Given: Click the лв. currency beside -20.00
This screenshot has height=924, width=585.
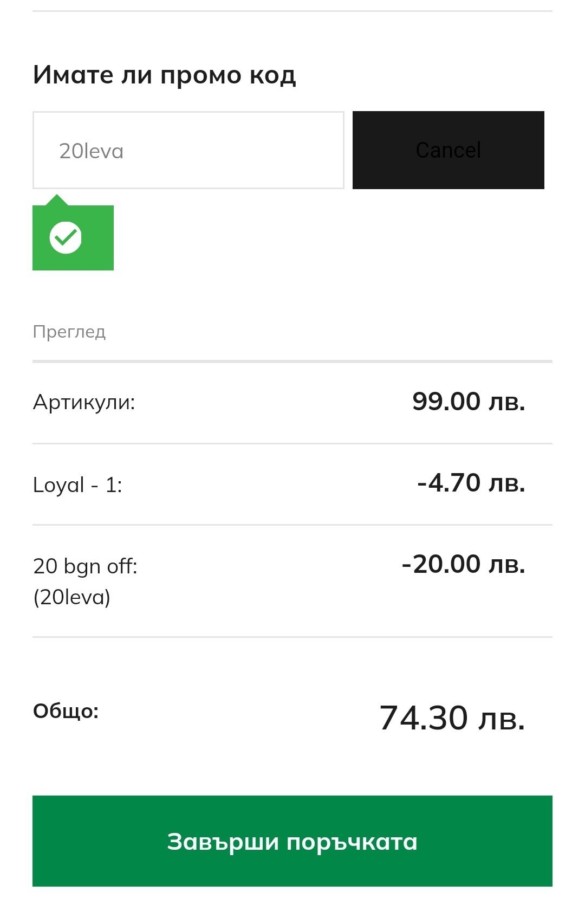Looking at the screenshot, I should pyautogui.click(x=507, y=565).
